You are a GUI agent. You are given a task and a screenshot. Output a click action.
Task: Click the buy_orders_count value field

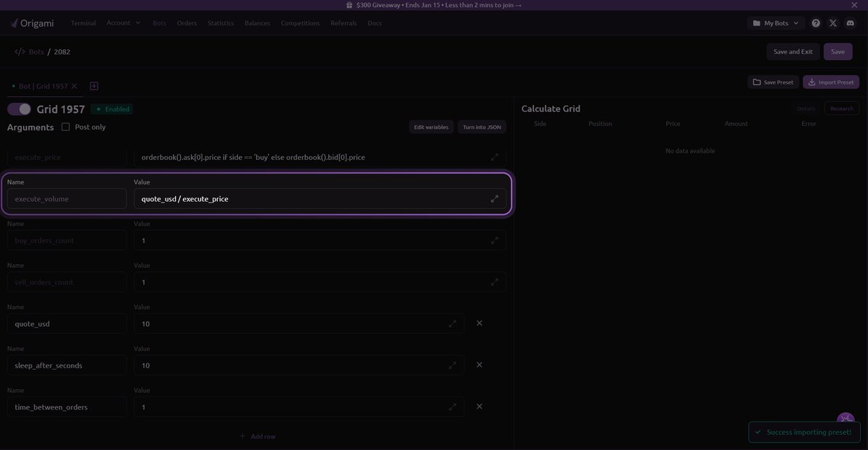(x=320, y=240)
